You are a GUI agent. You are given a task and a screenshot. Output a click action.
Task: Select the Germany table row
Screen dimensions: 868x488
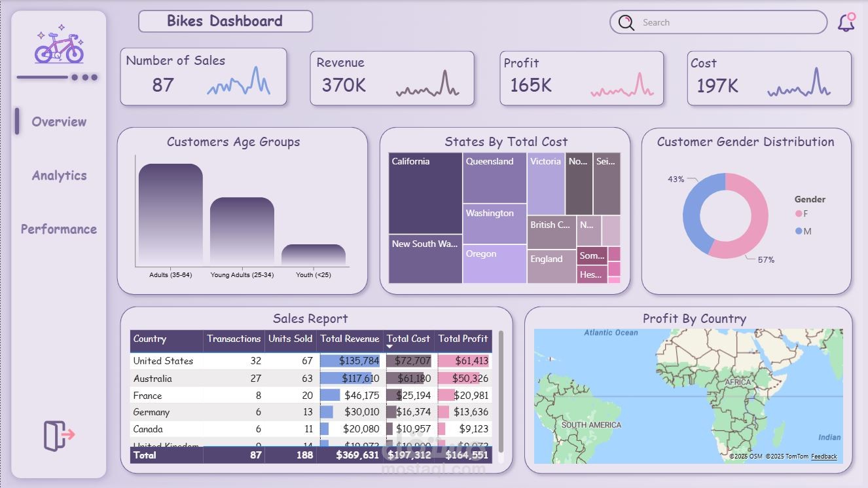click(311, 412)
